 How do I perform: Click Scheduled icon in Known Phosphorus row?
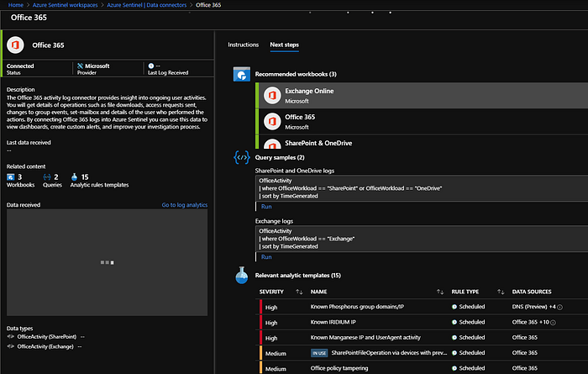click(x=454, y=307)
